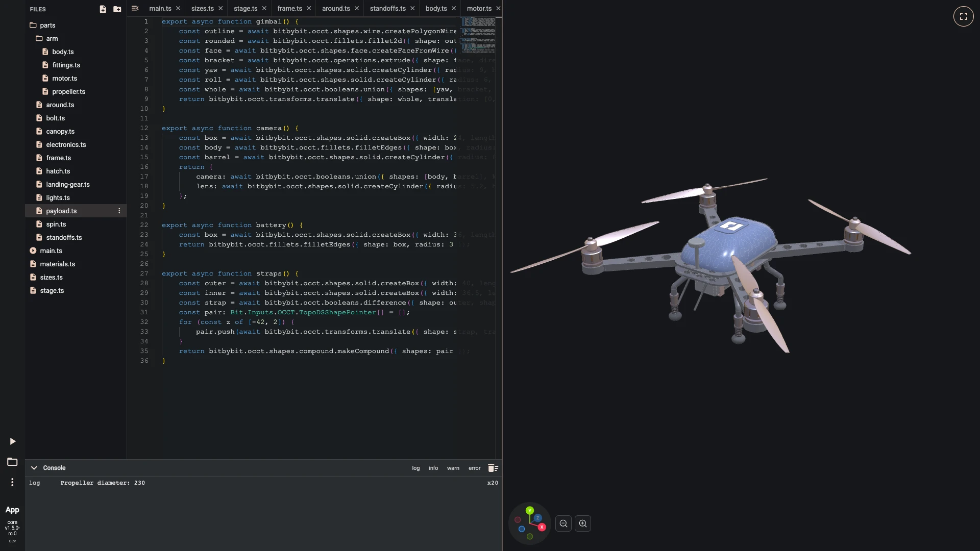Toggle the log filter in console
The image size is (980, 551).
coord(416,468)
